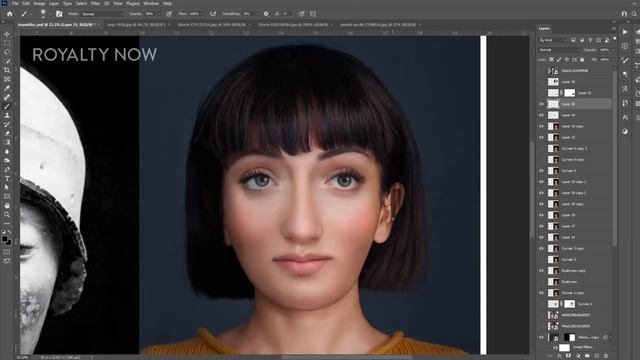
Task: Add a layer mask from Layers footer
Action: point(568,356)
